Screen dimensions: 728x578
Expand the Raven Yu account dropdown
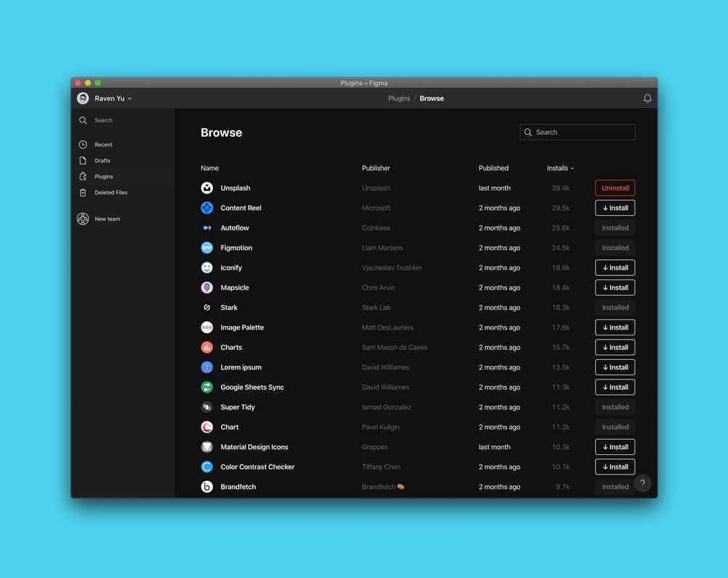click(130, 99)
